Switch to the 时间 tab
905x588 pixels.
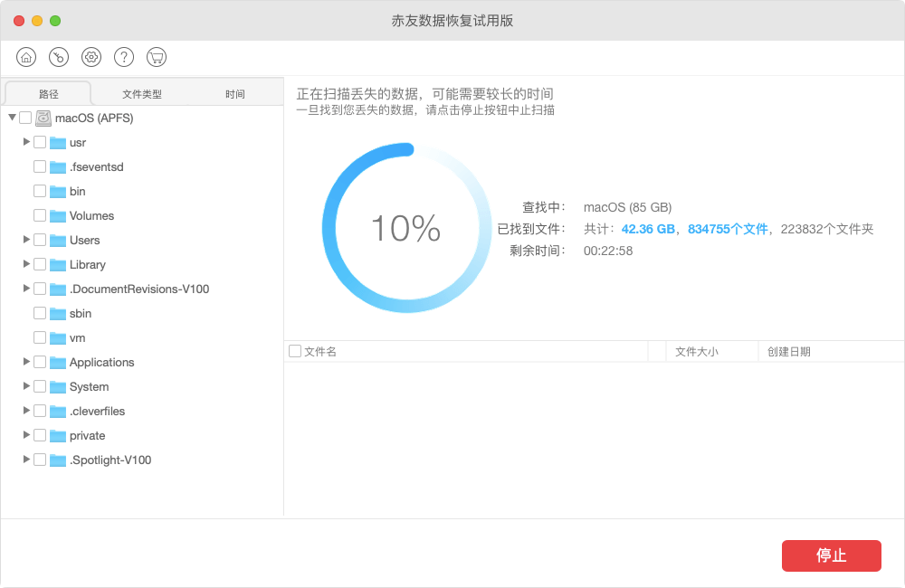click(235, 94)
